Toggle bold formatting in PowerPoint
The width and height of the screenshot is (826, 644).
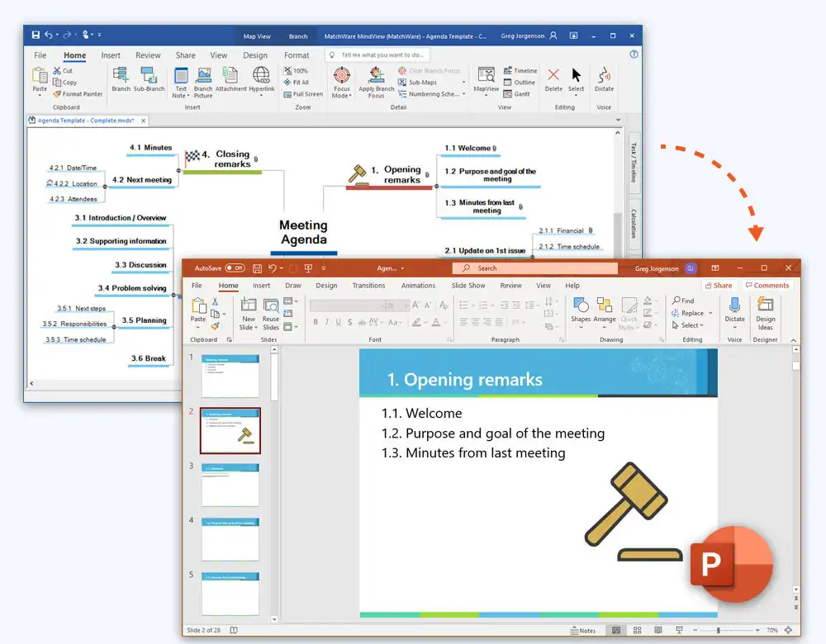[316, 322]
